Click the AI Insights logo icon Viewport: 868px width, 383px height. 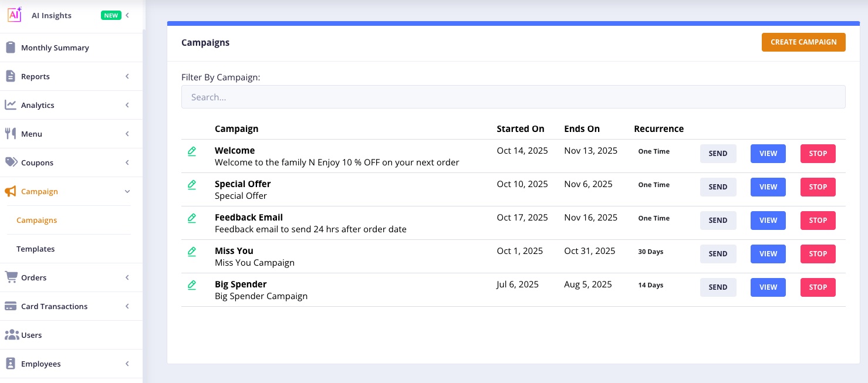coord(15,15)
